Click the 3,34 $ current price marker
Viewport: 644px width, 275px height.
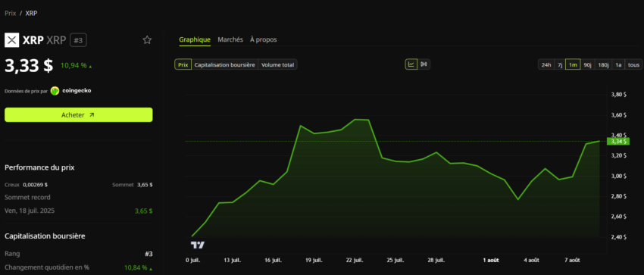click(618, 141)
